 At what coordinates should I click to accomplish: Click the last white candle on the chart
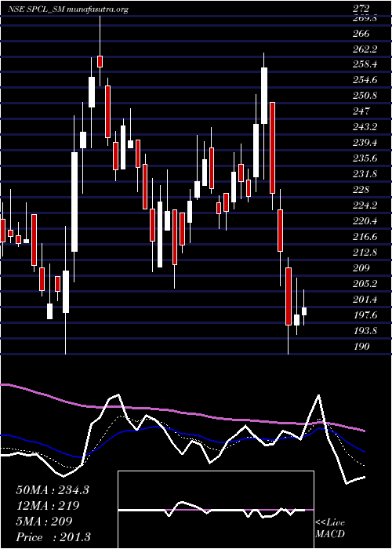tap(304, 311)
